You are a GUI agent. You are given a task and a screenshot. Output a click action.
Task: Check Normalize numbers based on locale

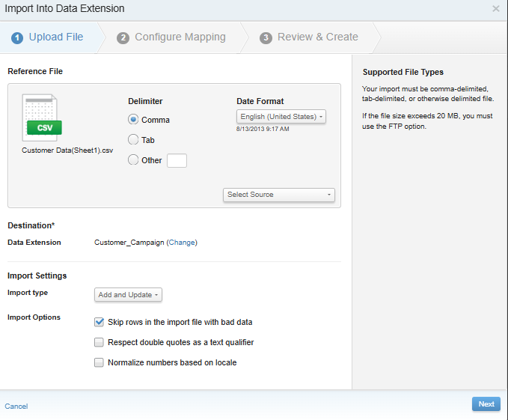pos(99,362)
